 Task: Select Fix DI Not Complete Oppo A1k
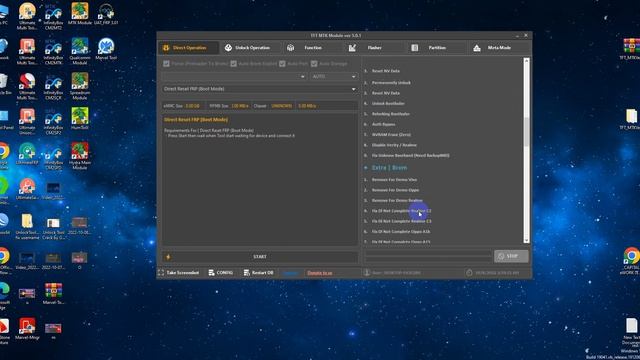pyautogui.click(x=401, y=232)
